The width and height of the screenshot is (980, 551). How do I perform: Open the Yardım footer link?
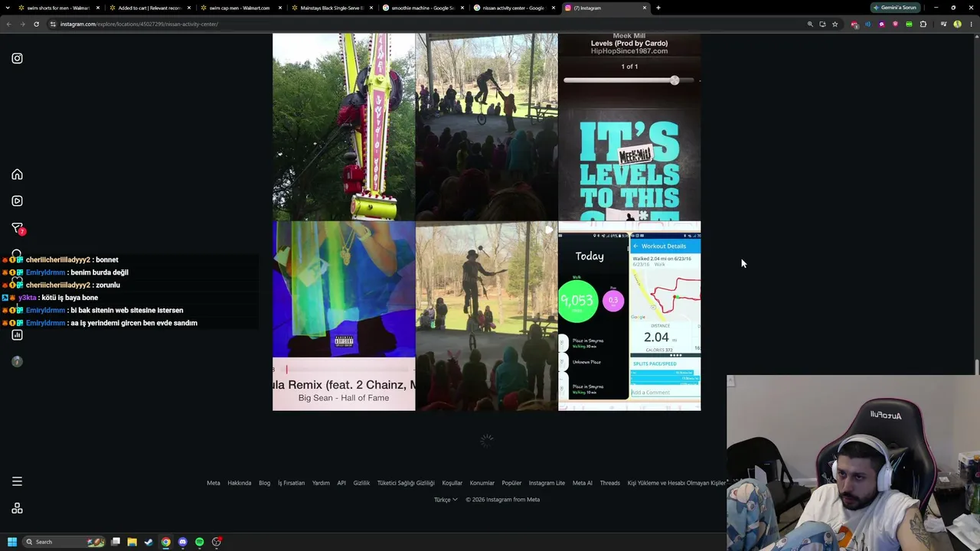321,483
